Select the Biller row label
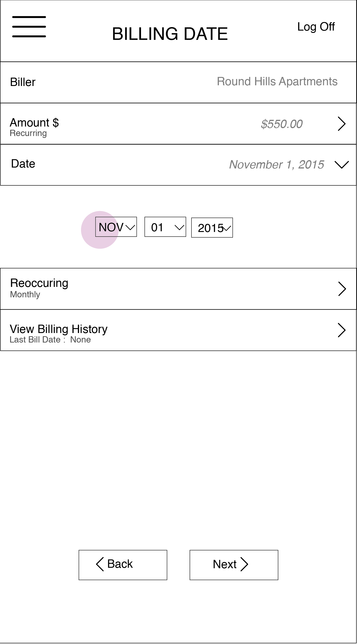The image size is (357, 644). tap(23, 82)
